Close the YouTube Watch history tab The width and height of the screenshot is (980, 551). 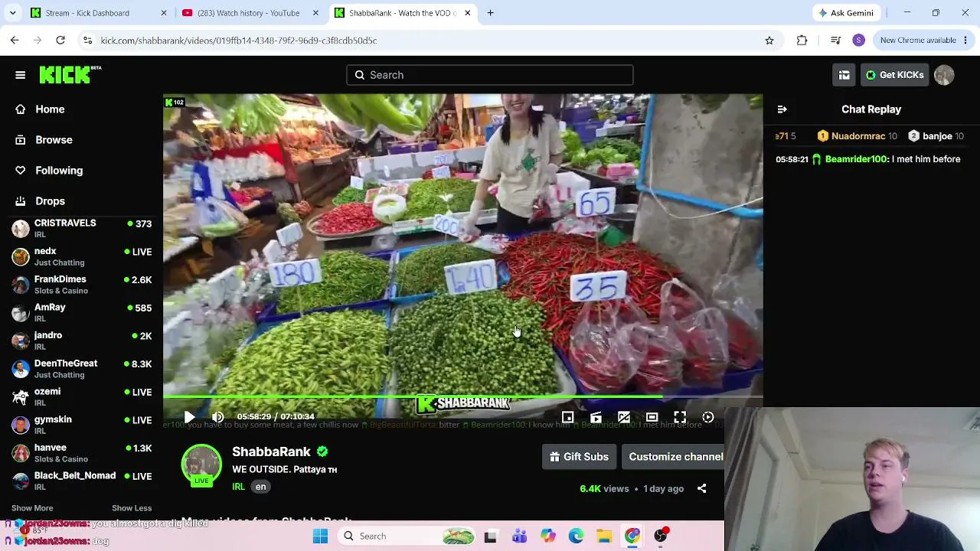[x=315, y=13]
